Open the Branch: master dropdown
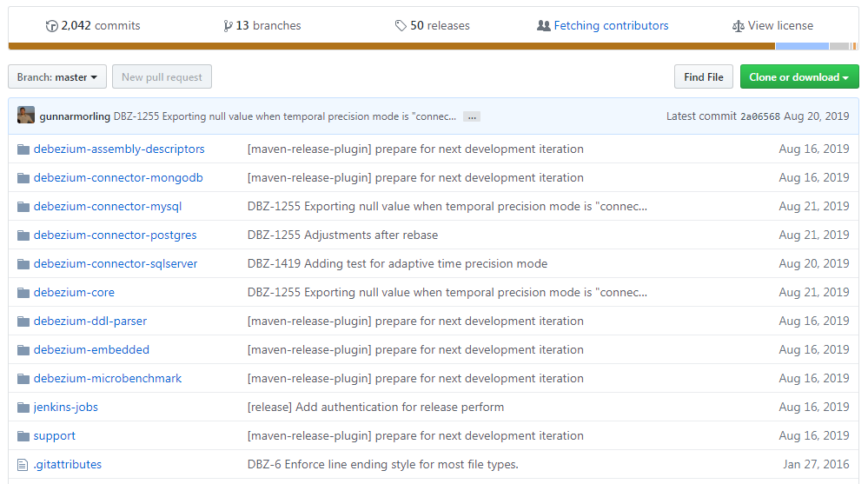The image size is (868, 484). pyautogui.click(x=57, y=77)
